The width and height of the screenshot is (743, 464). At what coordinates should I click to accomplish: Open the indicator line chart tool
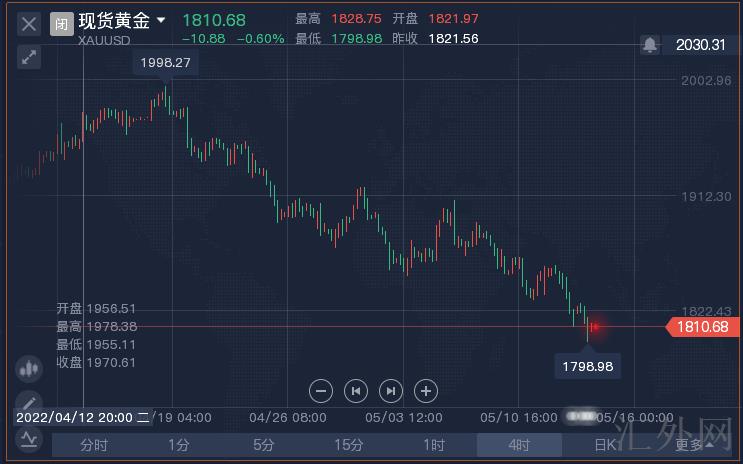(29, 438)
